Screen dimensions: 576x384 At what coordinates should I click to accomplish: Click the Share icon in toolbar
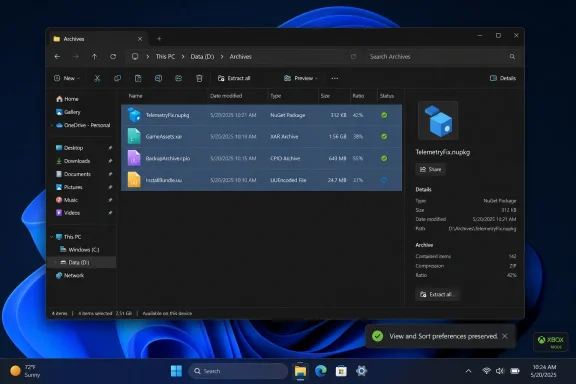click(179, 78)
